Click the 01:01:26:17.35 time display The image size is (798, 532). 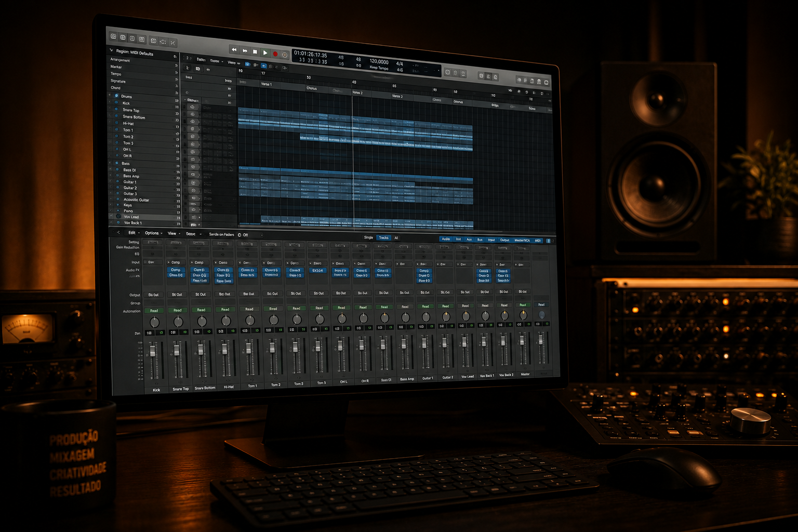pos(311,54)
